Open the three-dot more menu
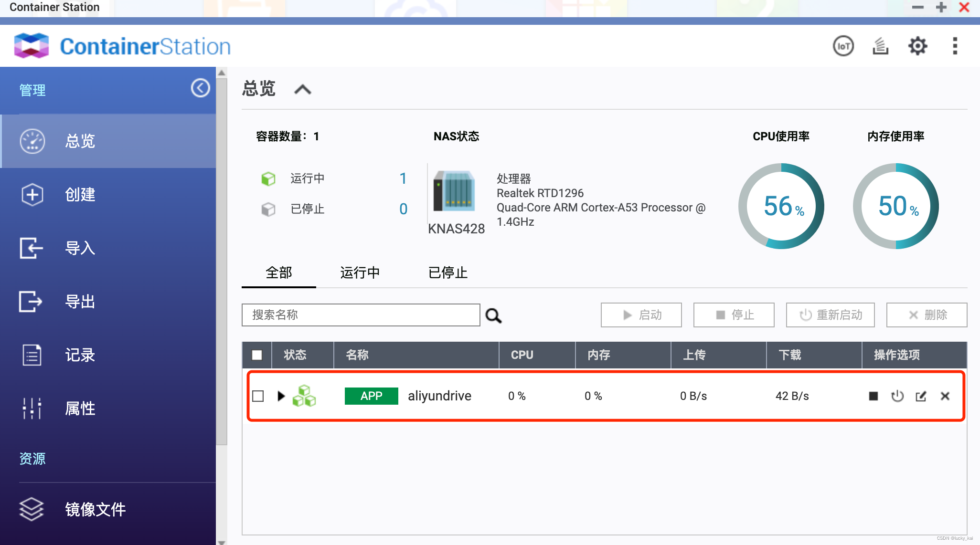This screenshot has width=980, height=545. point(955,46)
